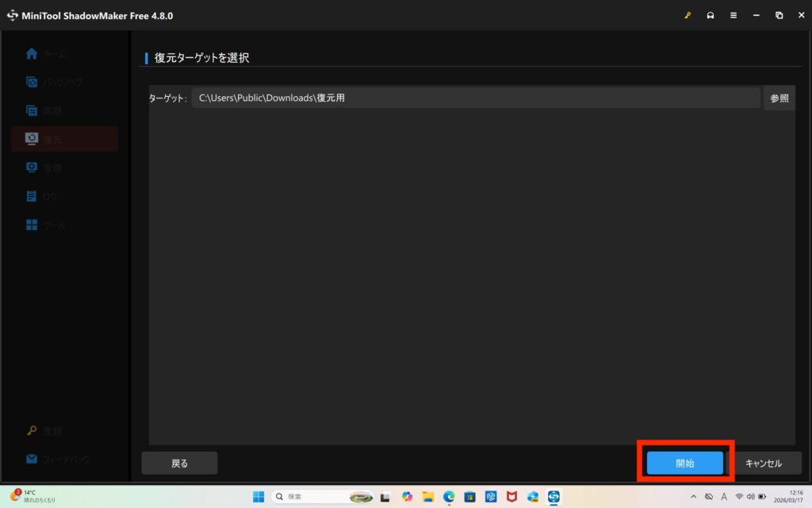
Task: Expand the system tray hidden icons chevron
Action: coord(694,496)
